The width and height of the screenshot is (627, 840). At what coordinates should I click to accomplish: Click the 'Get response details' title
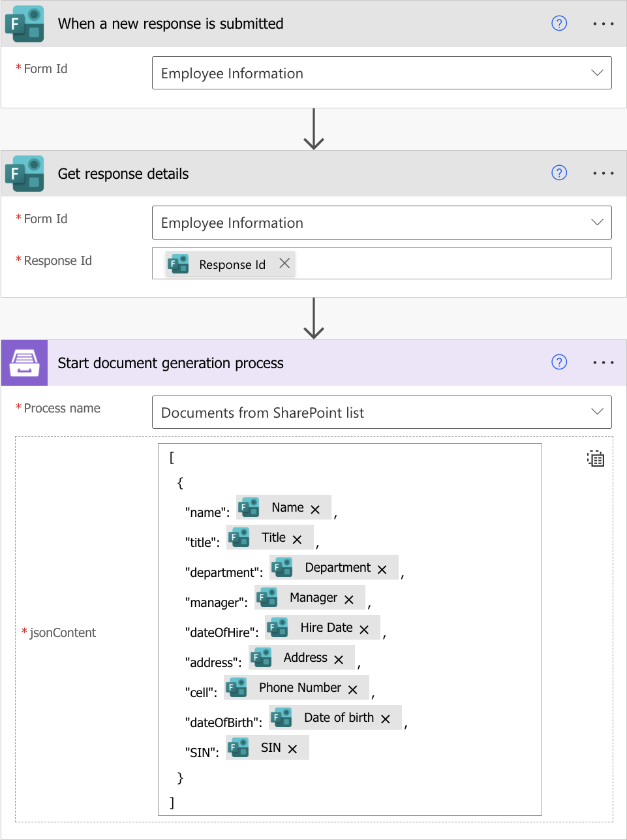pos(123,174)
